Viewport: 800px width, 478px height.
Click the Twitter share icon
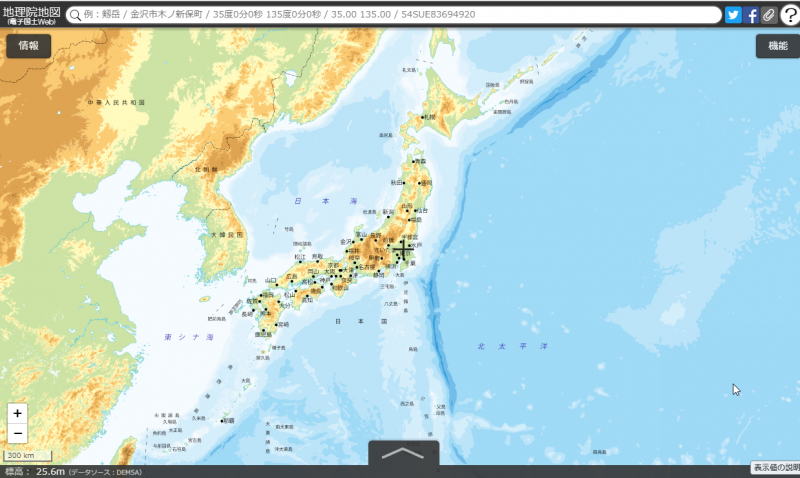tap(733, 15)
